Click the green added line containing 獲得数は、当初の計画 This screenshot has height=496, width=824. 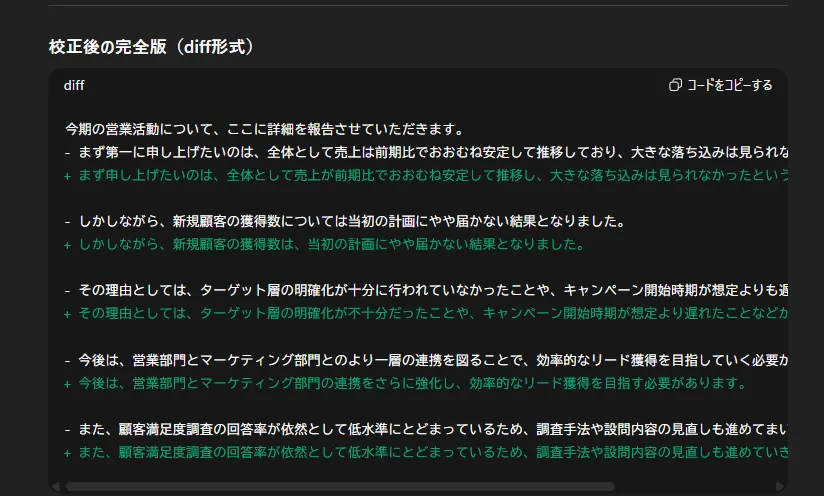[330, 244]
